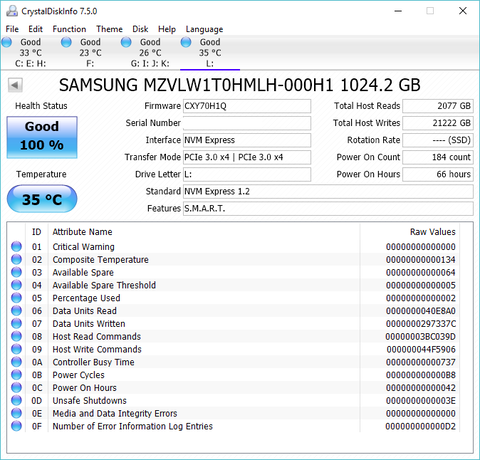Open the File menu

12,29
